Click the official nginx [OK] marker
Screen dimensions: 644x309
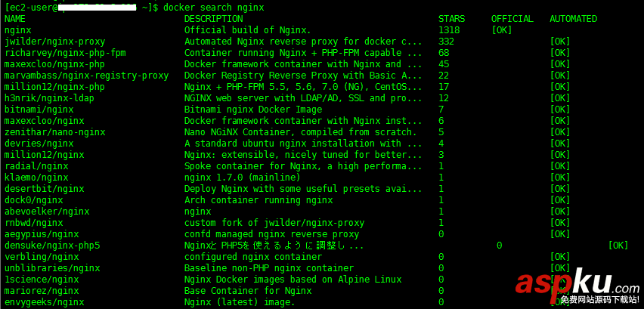click(502, 30)
